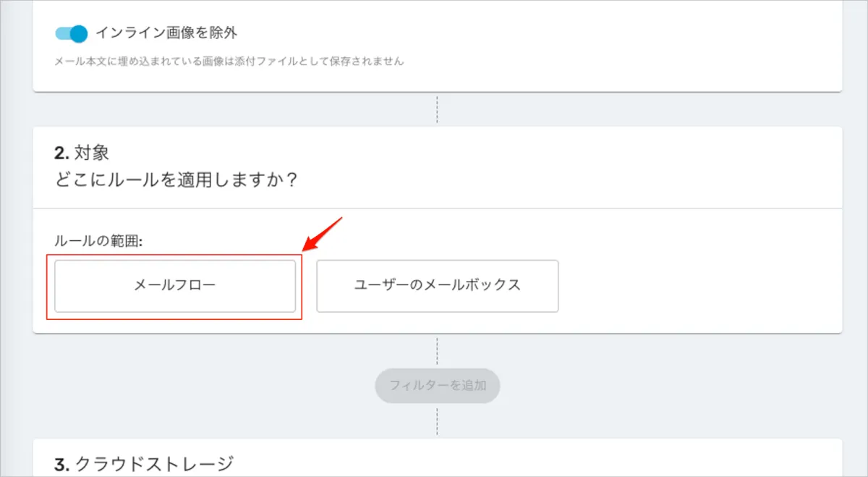This screenshot has height=477, width=868.
Task: Click the dashed connector above section 2
Action: [437, 109]
